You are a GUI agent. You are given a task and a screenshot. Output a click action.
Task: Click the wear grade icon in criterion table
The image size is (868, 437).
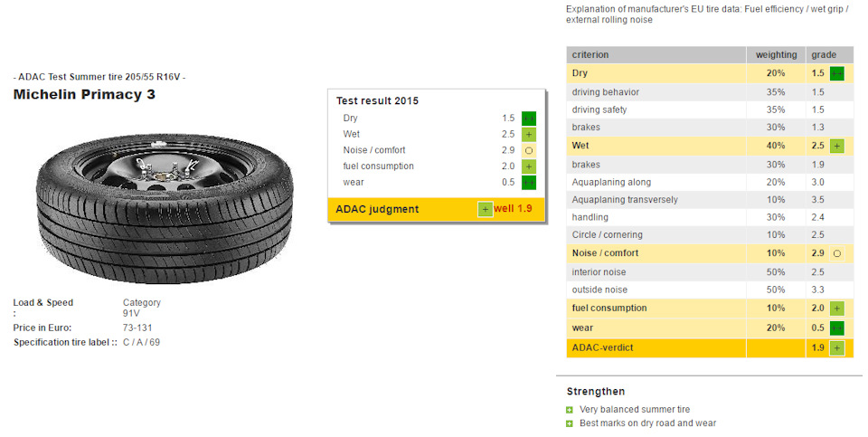coord(837,328)
